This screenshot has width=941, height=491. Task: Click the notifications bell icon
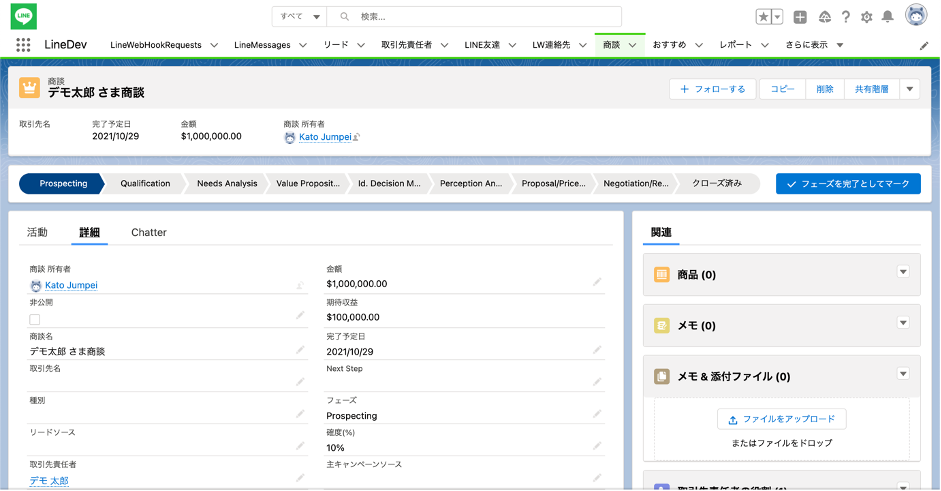[888, 17]
